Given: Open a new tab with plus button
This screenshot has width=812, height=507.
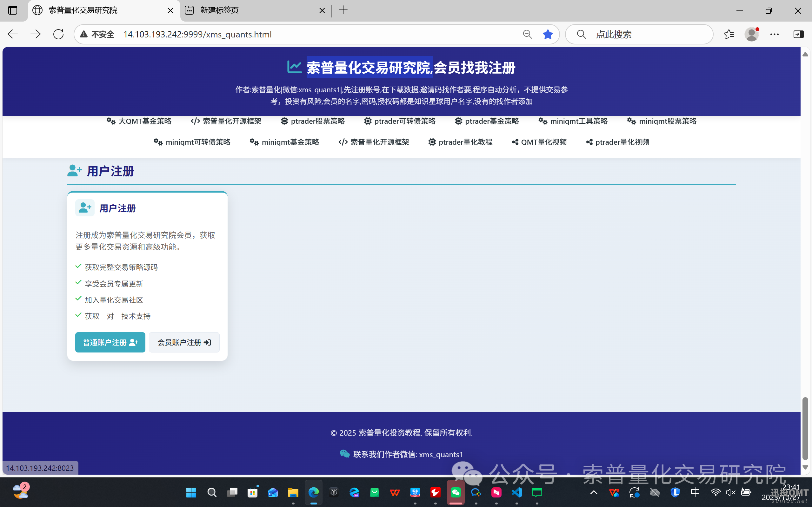Looking at the screenshot, I should tap(343, 10).
